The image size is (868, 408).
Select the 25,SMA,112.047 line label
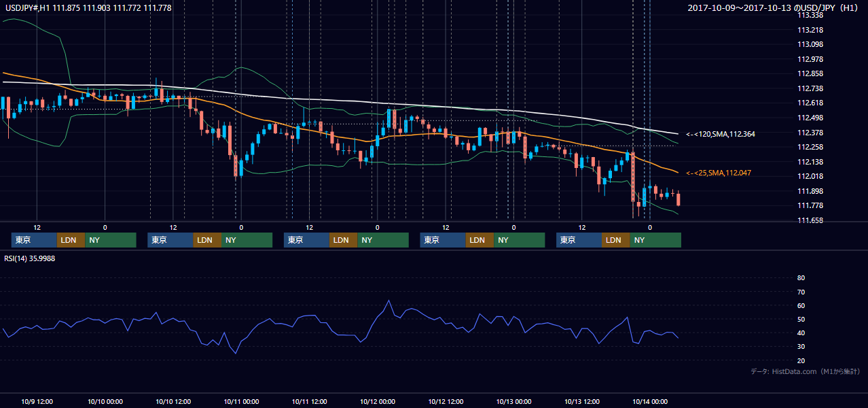[720, 173]
